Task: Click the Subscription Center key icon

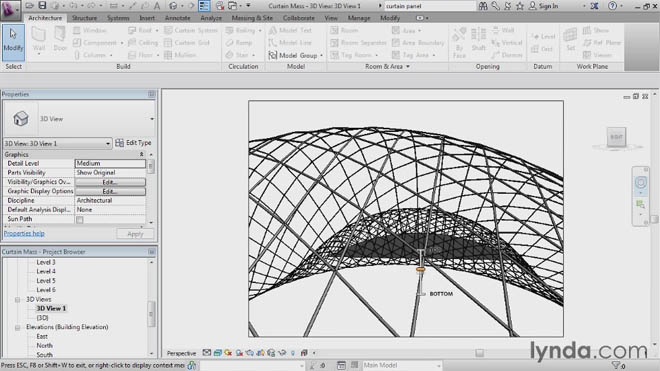Action: coord(496,6)
